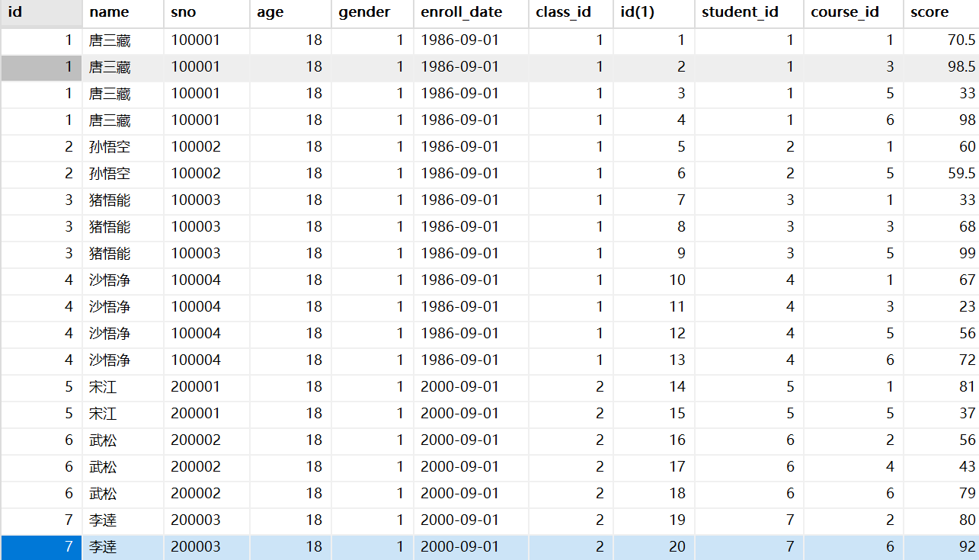This screenshot has height=560, width=979.
Task: Select the first id column header
Action: [40, 12]
